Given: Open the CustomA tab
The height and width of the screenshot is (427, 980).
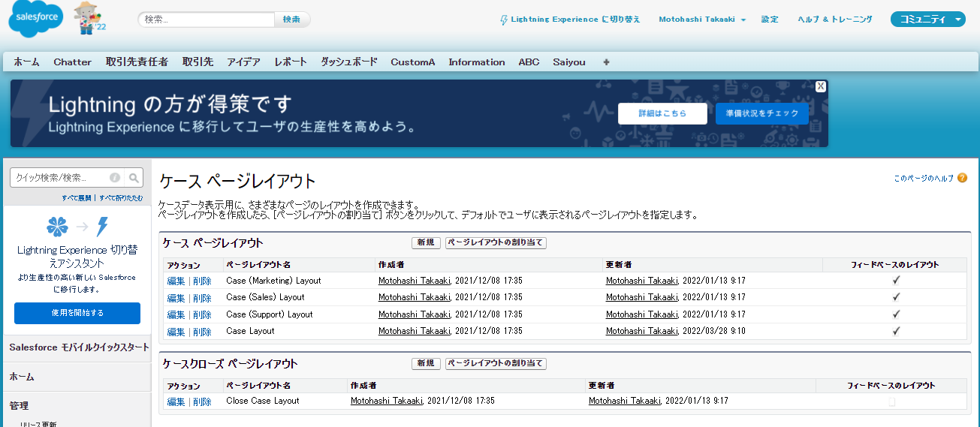Looking at the screenshot, I should tap(413, 62).
